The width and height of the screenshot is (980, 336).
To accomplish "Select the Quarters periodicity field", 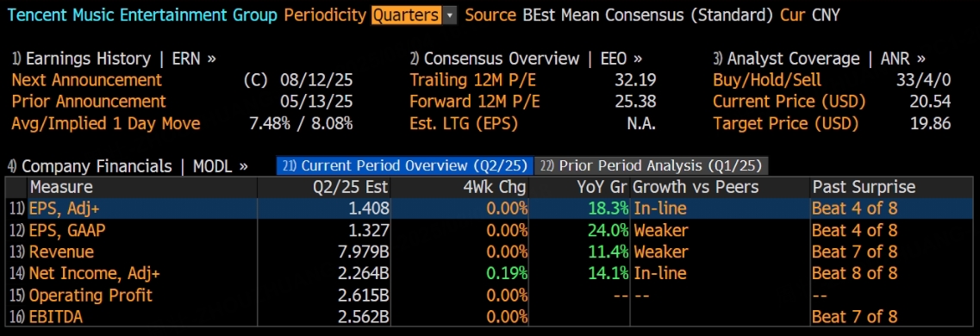I will coord(406,16).
